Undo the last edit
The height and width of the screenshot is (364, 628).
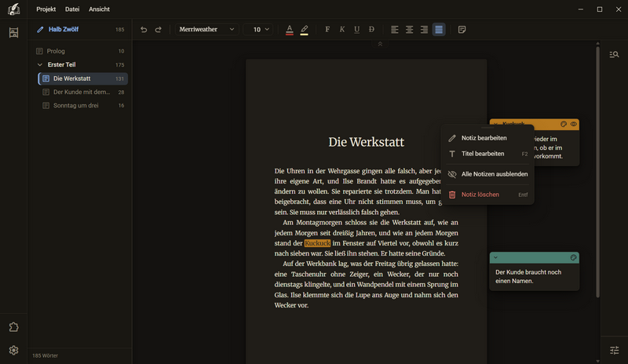tap(144, 29)
